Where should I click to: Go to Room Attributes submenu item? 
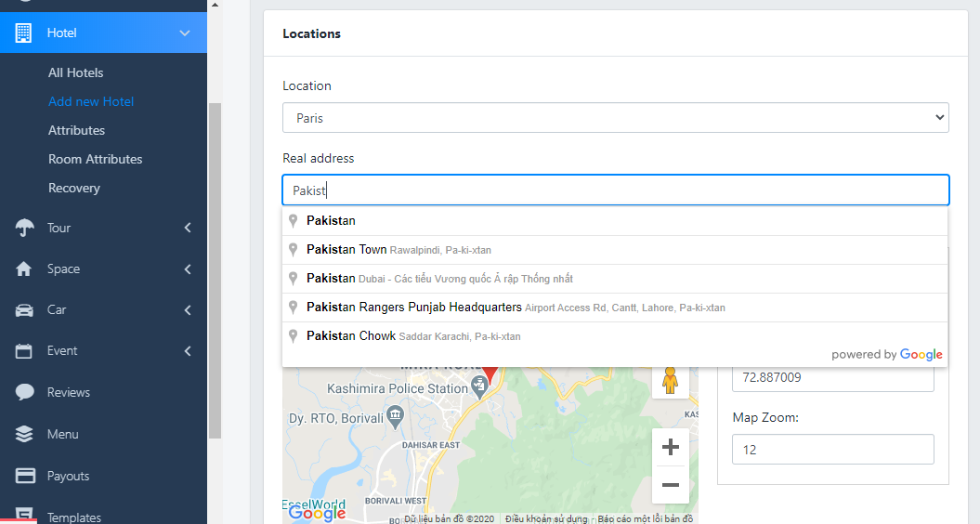click(95, 159)
